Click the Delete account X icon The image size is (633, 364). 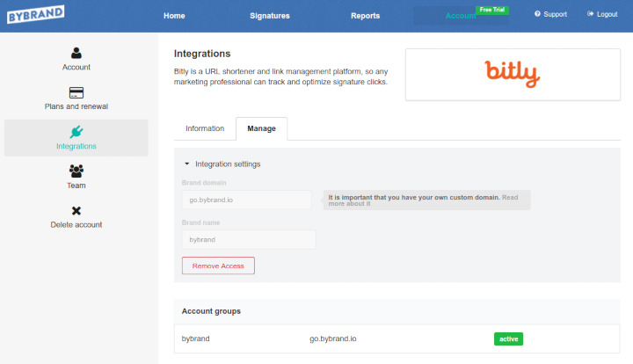tap(76, 211)
